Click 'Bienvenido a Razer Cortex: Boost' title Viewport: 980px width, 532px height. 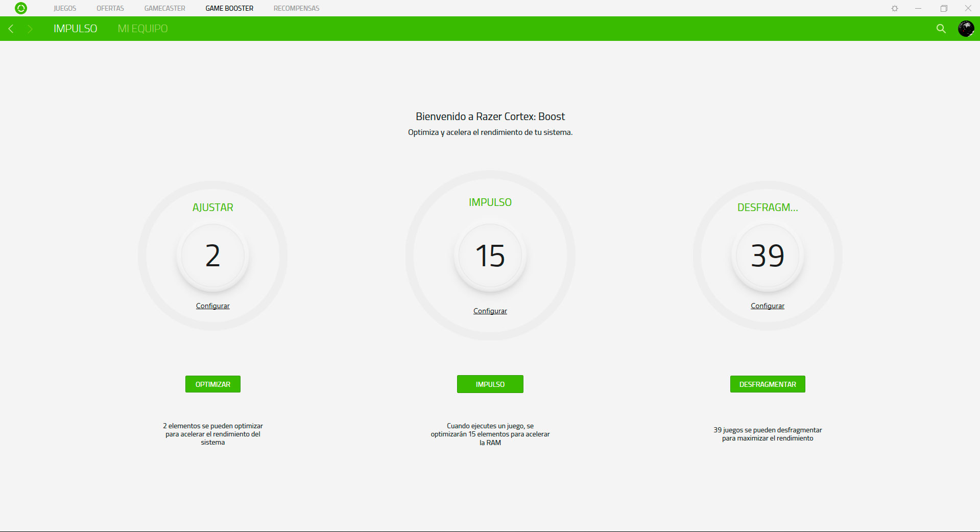(x=490, y=117)
